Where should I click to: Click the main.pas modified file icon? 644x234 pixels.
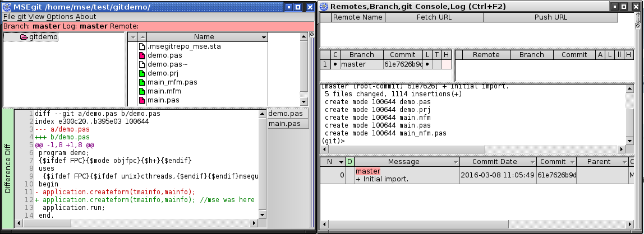pos(142,100)
